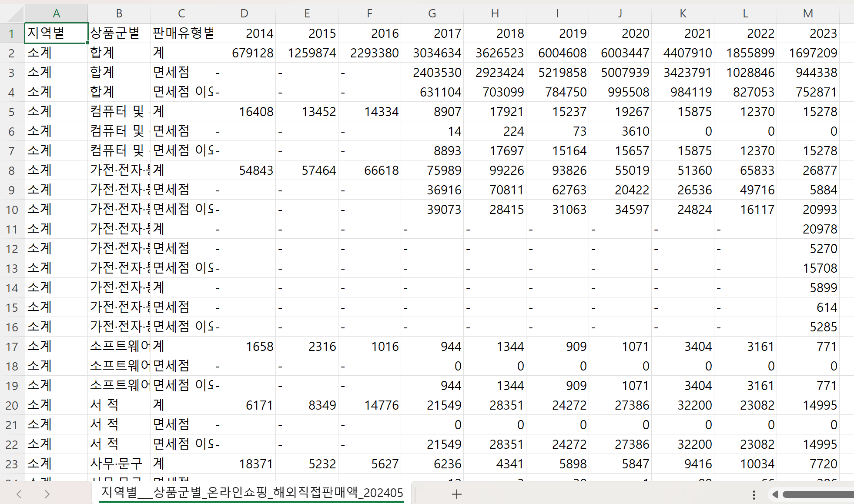Image resolution: width=854 pixels, height=504 pixels.
Task: Click cell B1 labeled 상품군별
Action: (119, 33)
